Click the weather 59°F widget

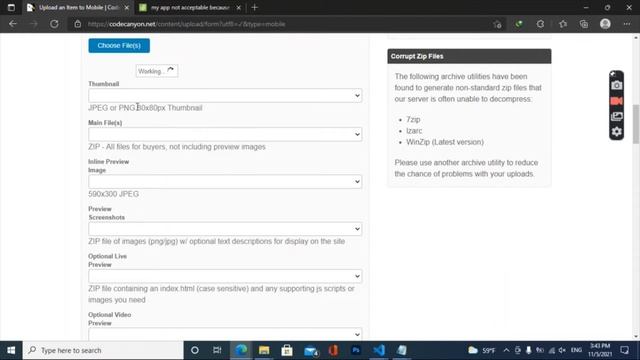[482, 350]
